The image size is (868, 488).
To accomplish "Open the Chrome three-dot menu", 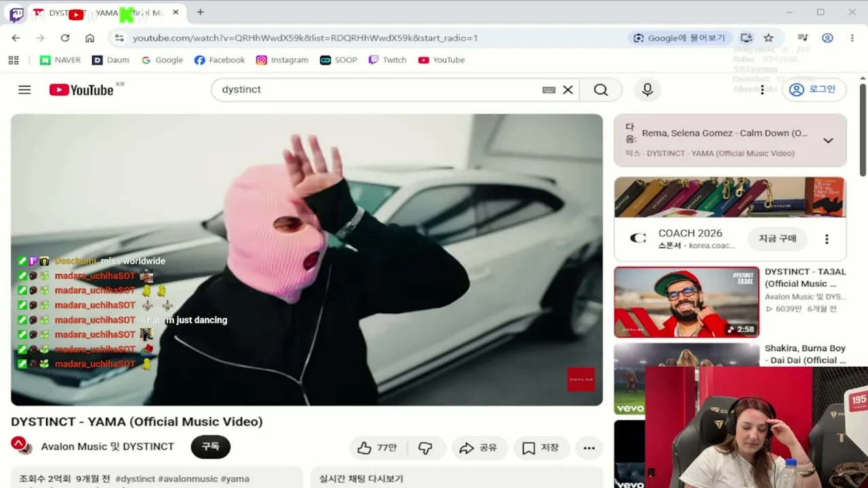I will pyautogui.click(x=852, y=38).
